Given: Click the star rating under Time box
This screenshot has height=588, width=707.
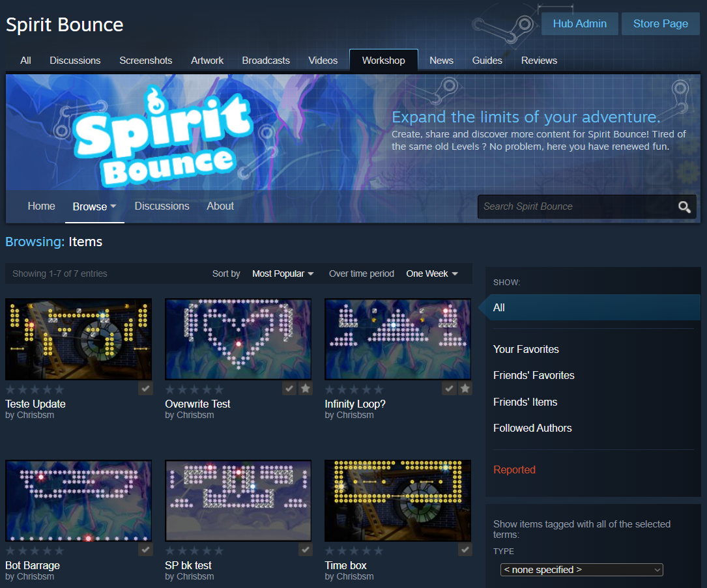Looking at the screenshot, I should (x=354, y=551).
